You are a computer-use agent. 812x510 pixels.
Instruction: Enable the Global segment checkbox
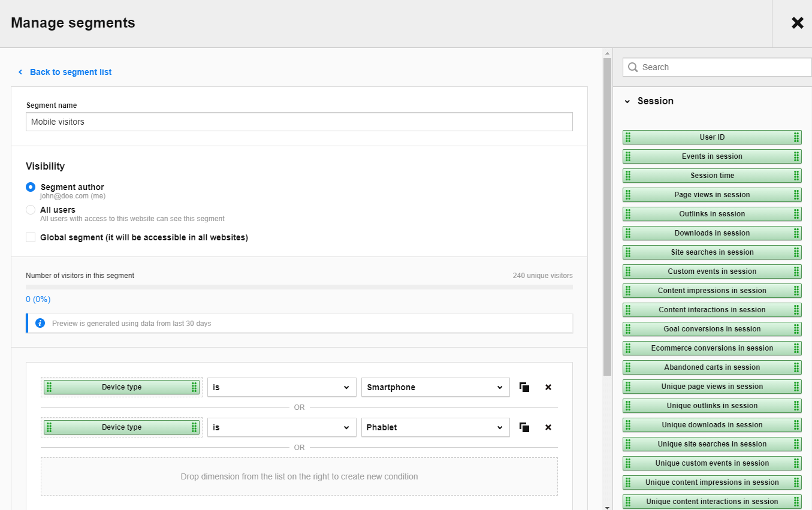click(x=31, y=237)
